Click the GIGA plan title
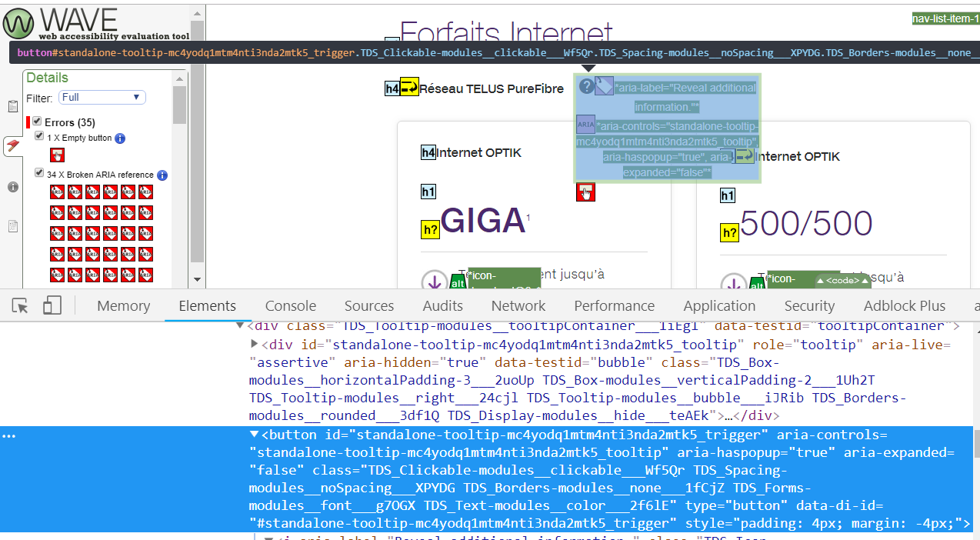Image resolution: width=980 pixels, height=540 pixels. click(484, 222)
